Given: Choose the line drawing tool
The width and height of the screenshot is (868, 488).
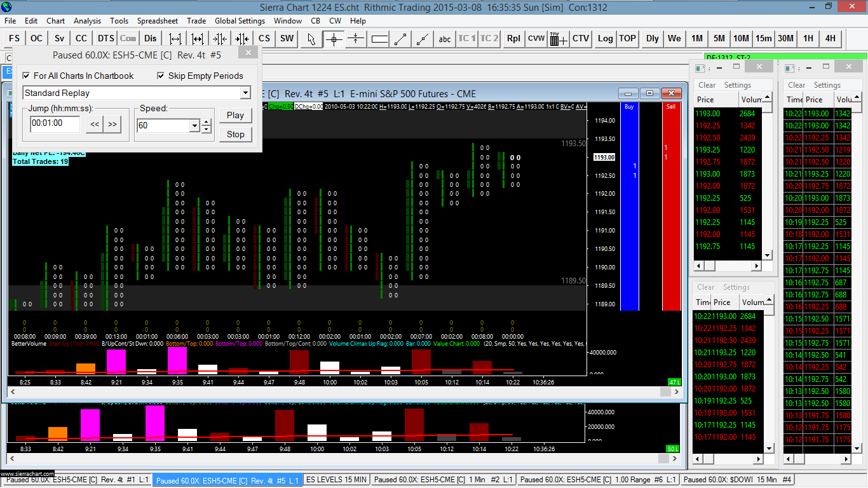Looking at the screenshot, I should 400,39.
